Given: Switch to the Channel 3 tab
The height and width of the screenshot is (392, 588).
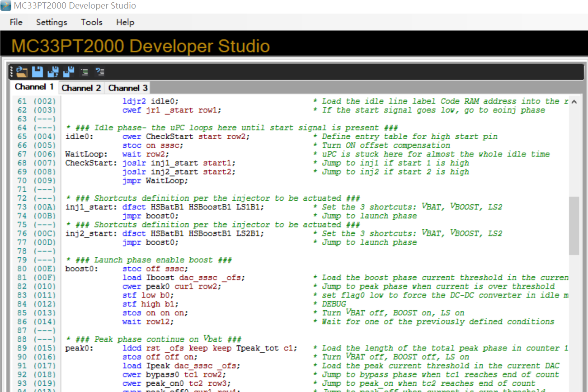Looking at the screenshot, I should tap(127, 88).
